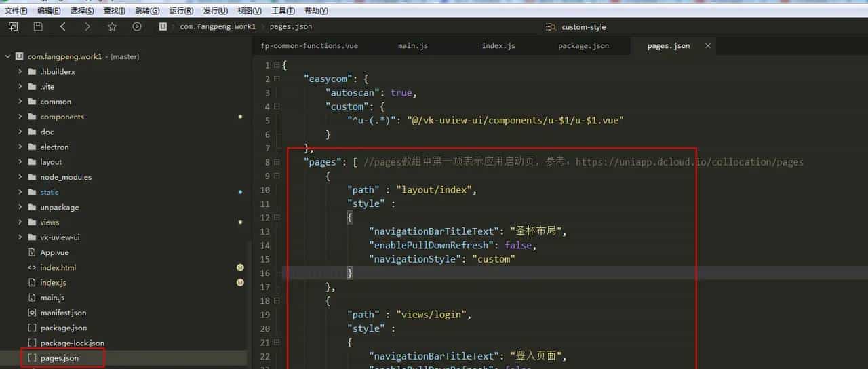Click pages.json in the breadcrumb

(x=291, y=27)
